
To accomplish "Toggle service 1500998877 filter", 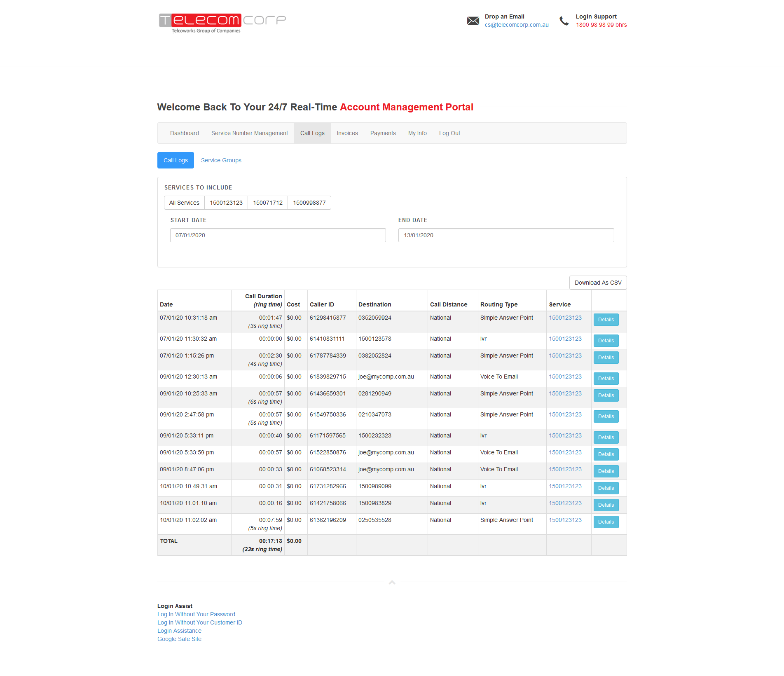I will [x=309, y=203].
